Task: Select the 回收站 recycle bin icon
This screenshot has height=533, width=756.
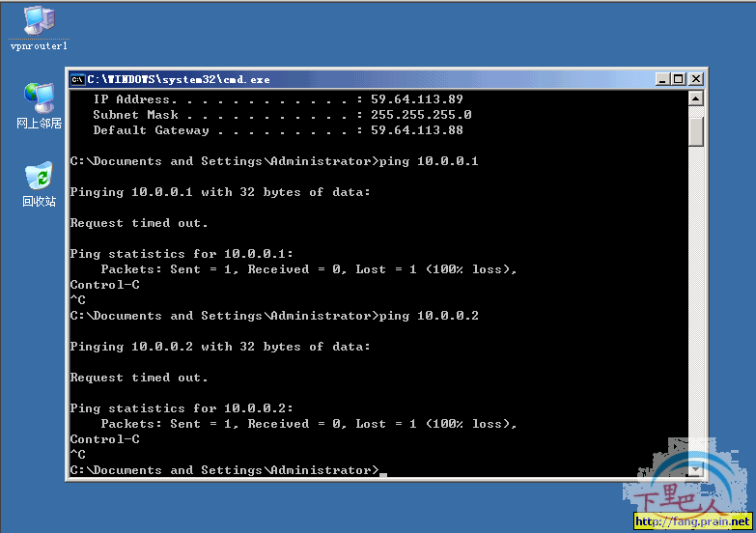Action: (39, 175)
